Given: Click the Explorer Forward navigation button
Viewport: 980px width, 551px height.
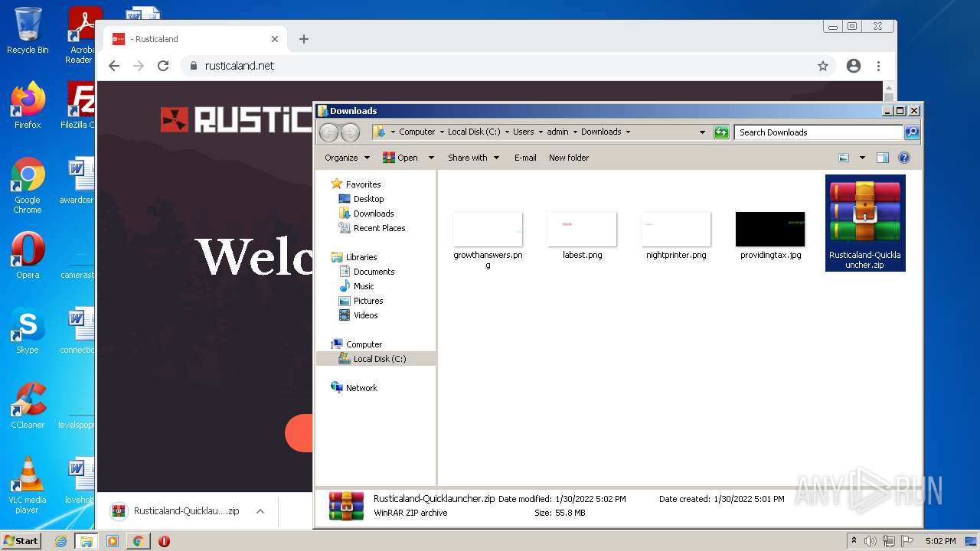Looking at the screenshot, I should (x=350, y=132).
